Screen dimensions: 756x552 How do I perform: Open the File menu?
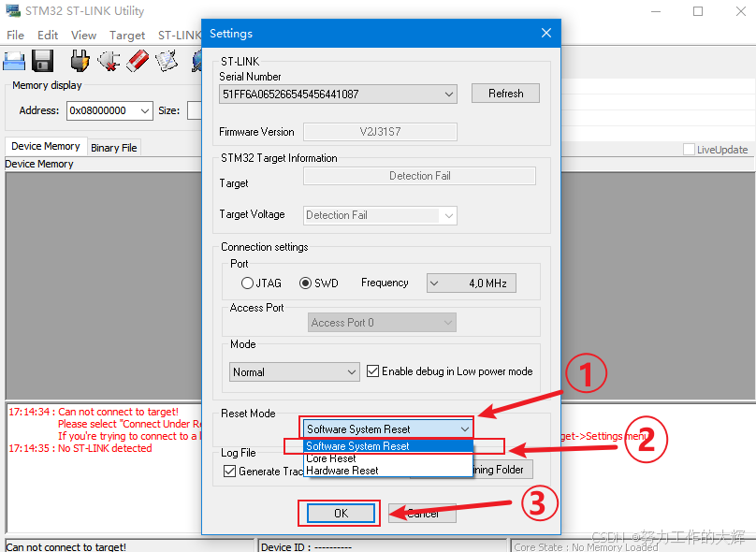[x=15, y=36]
